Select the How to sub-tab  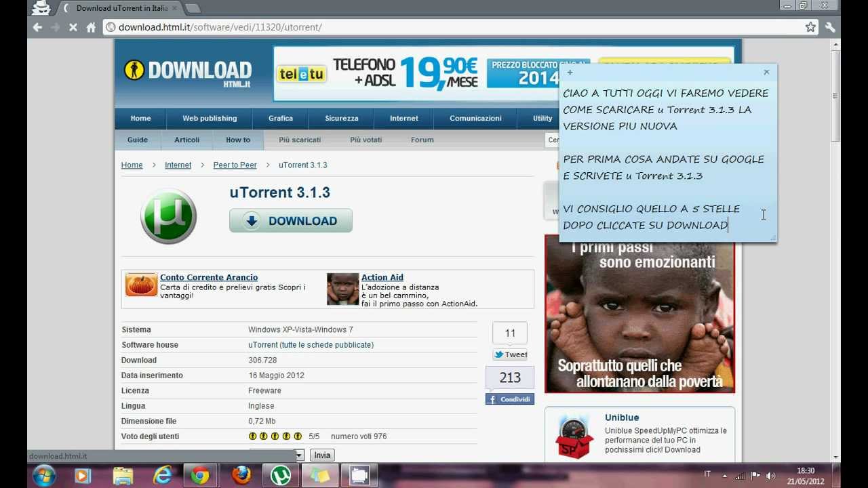[x=238, y=140]
